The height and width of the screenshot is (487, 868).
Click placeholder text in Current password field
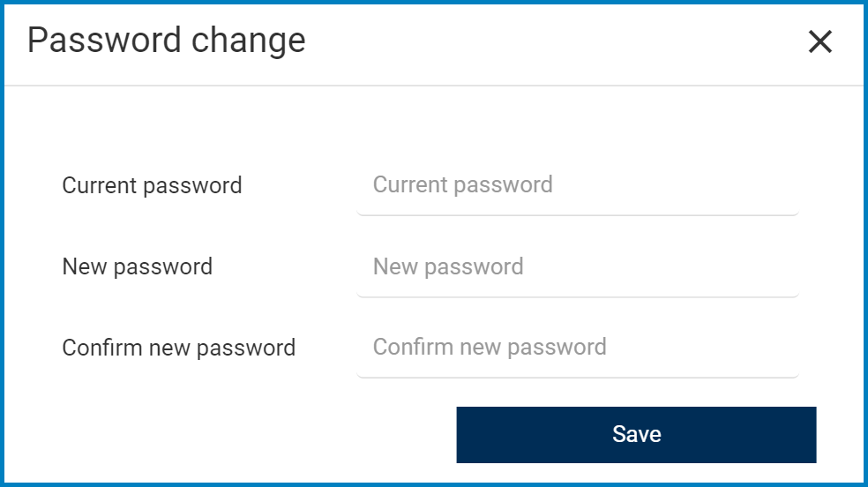[x=462, y=185]
